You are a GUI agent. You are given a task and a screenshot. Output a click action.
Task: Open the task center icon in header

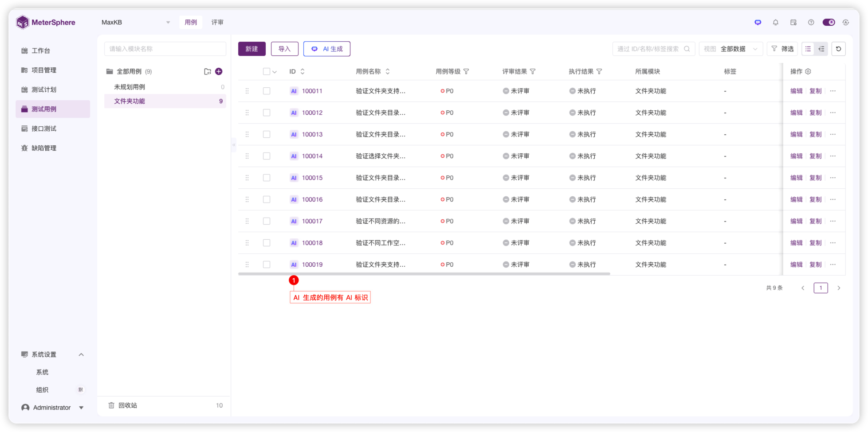793,22
